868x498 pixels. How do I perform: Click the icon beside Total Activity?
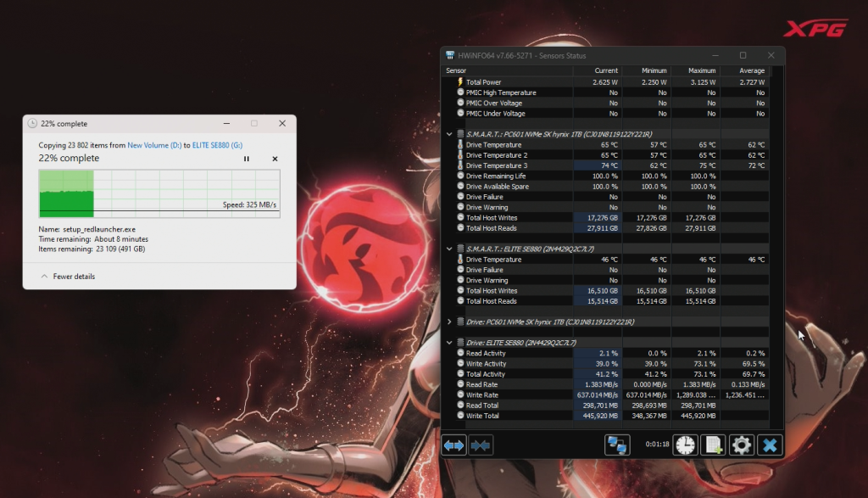[460, 374]
